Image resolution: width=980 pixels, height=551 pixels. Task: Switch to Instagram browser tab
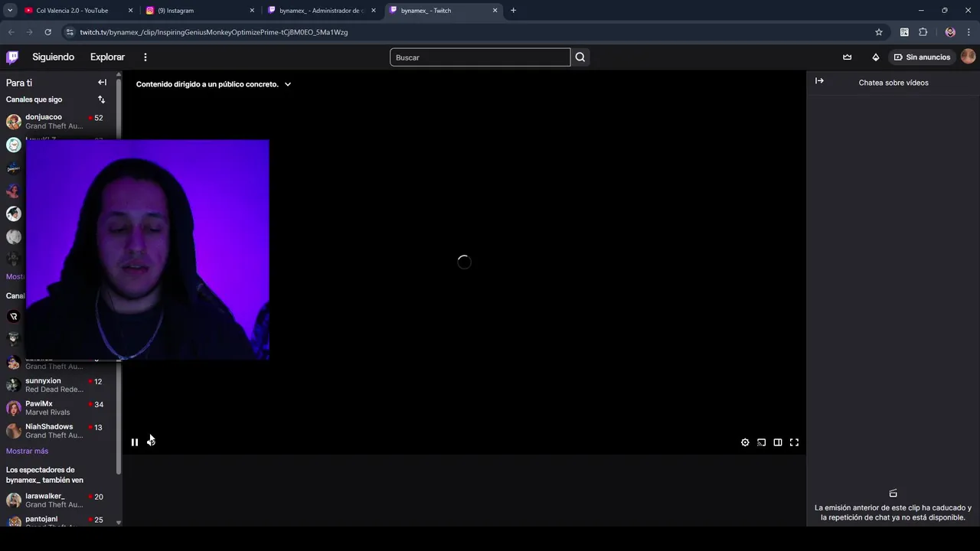199,11
